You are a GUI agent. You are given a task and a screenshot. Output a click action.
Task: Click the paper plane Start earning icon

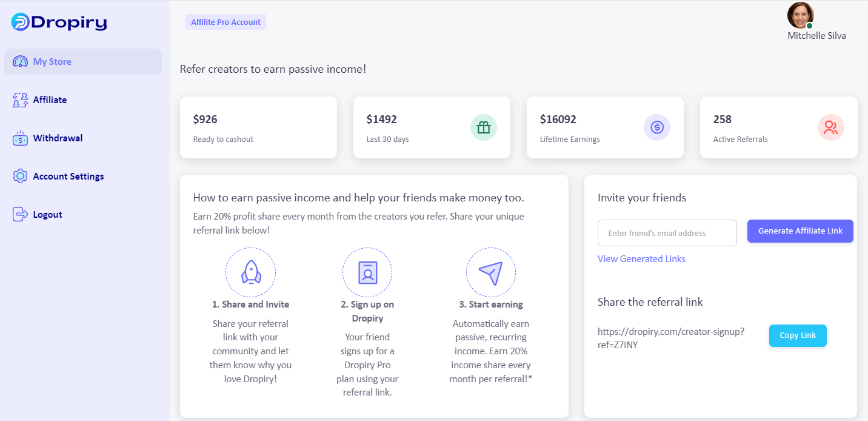coord(491,272)
